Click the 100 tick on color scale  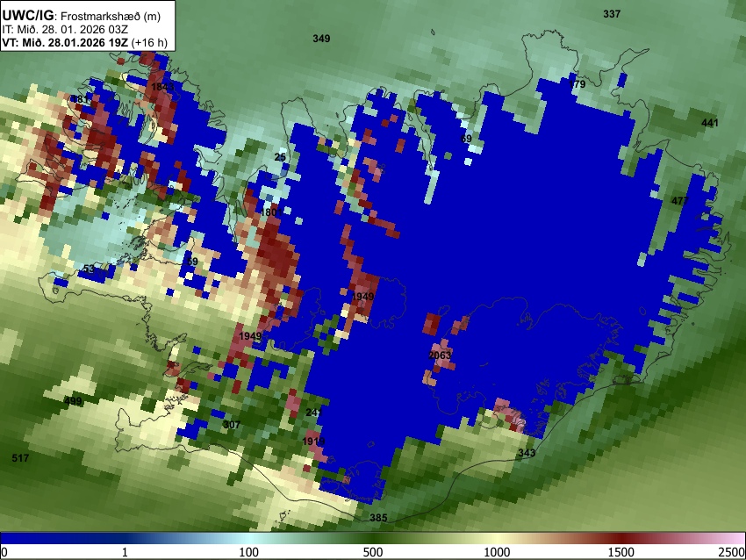[x=249, y=552]
